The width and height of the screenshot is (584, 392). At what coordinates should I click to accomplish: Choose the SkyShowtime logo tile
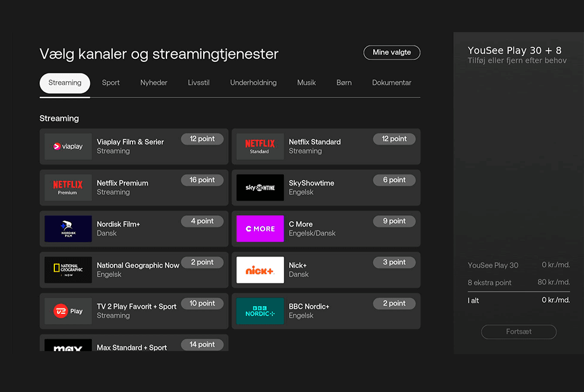(260, 188)
